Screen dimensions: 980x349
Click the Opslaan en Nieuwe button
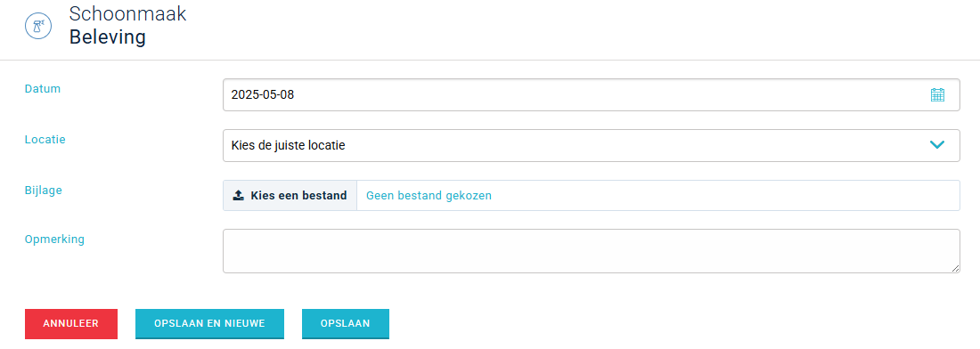pos(210,323)
